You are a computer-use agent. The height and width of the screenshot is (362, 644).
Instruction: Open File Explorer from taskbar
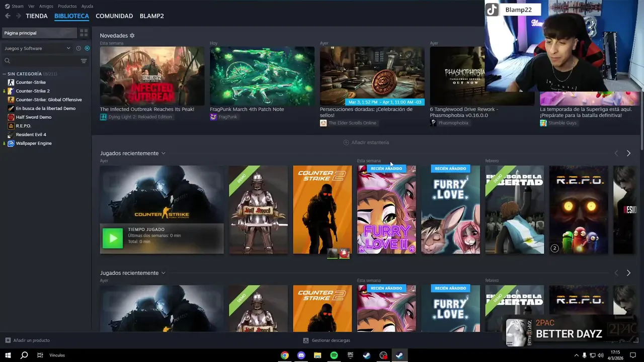(317, 355)
